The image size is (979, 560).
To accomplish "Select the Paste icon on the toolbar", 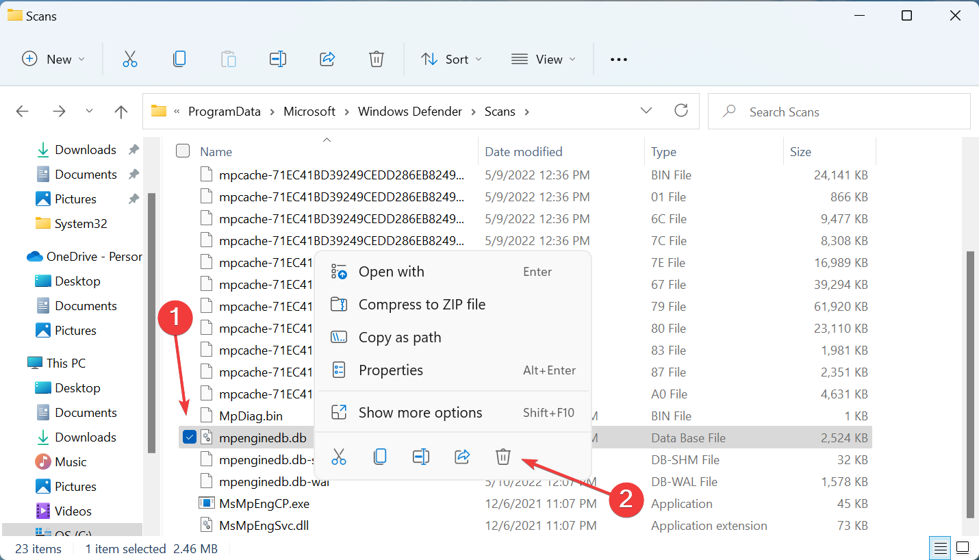I will [229, 59].
